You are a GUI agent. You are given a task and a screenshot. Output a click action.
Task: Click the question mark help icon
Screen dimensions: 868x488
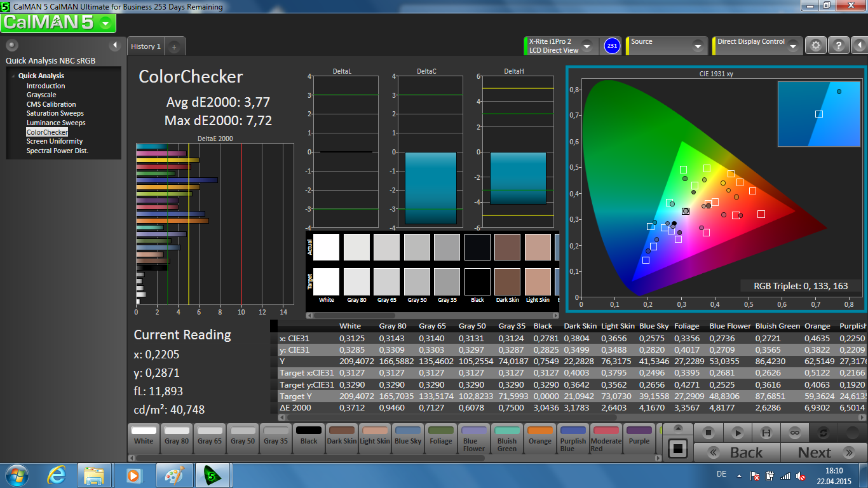839,46
